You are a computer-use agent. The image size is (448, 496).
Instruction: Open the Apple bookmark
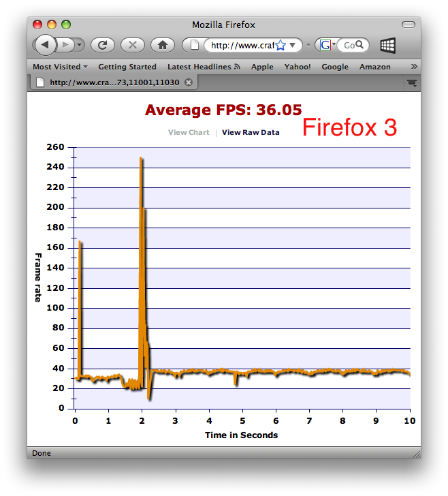click(262, 67)
